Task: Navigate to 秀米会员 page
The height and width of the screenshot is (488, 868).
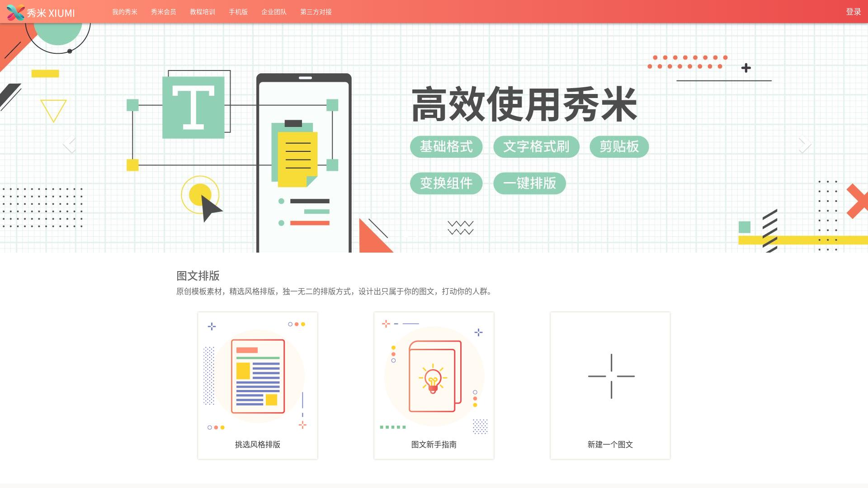Action: tap(164, 11)
